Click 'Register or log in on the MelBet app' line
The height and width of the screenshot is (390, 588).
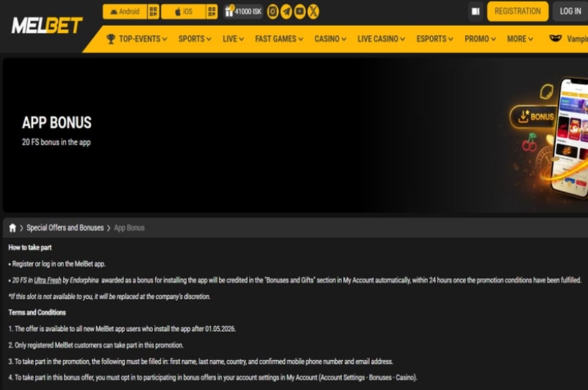57,264
